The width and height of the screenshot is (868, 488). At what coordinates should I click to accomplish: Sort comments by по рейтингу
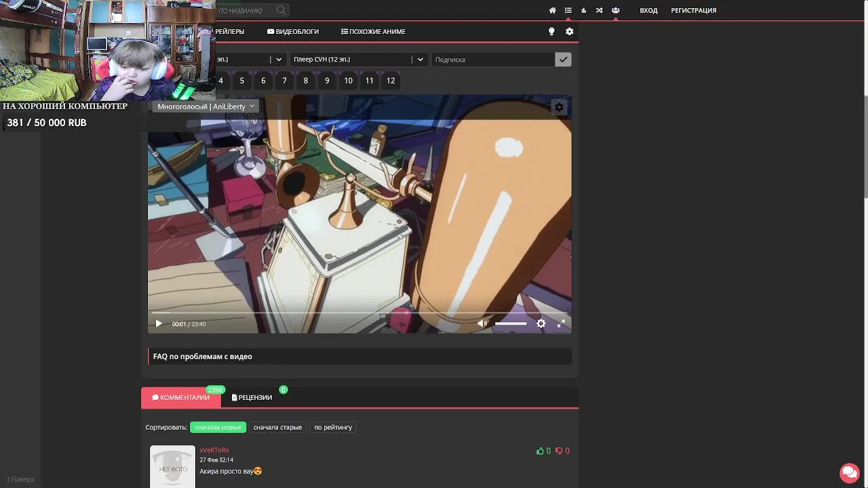point(333,427)
